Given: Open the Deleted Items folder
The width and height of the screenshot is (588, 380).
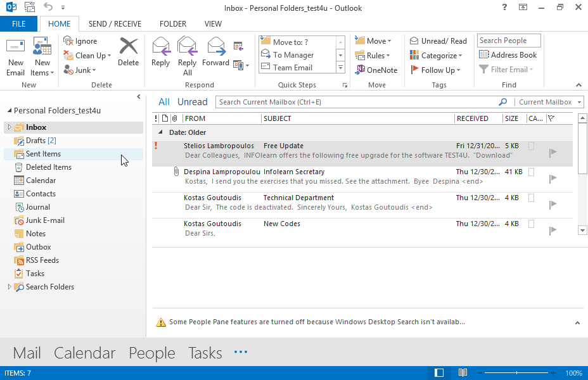Looking at the screenshot, I should 73,167.
